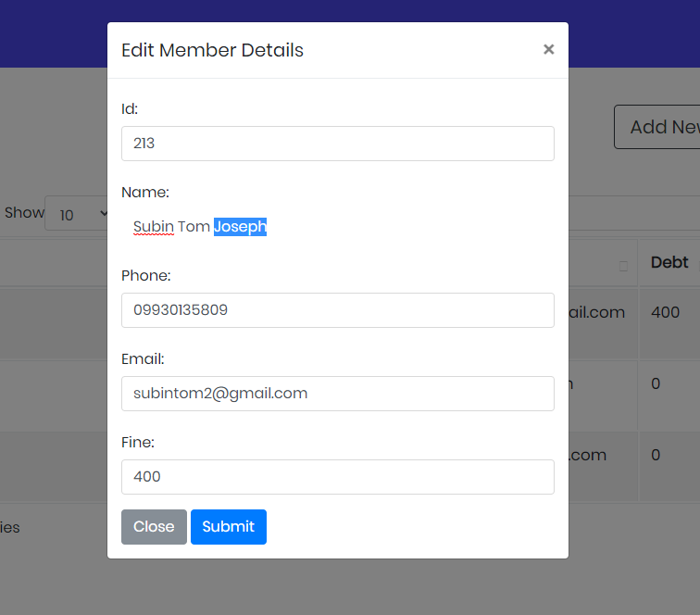Click the 'Email:' label
This screenshot has width=700, height=615.
[x=143, y=359]
